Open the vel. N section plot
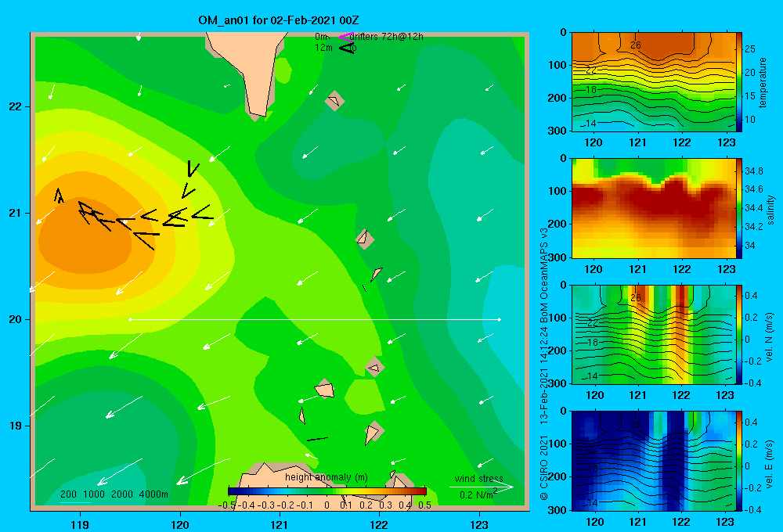 pyautogui.click(x=653, y=334)
